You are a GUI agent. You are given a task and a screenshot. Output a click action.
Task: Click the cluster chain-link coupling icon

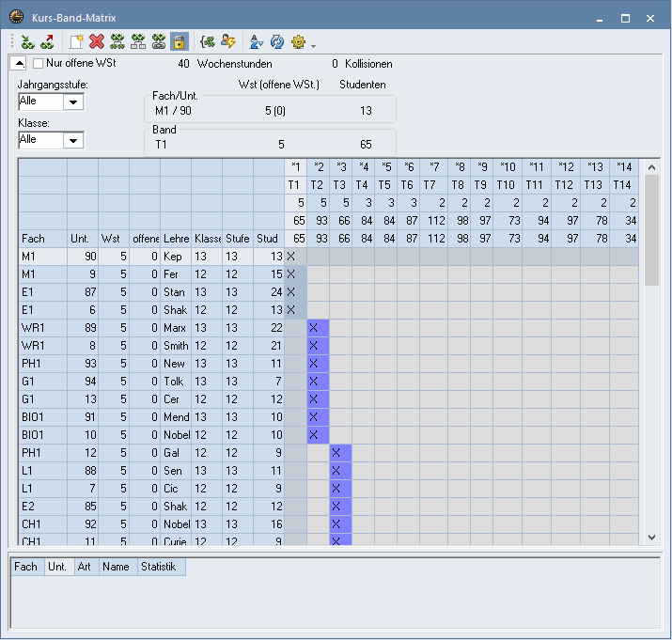[159, 42]
